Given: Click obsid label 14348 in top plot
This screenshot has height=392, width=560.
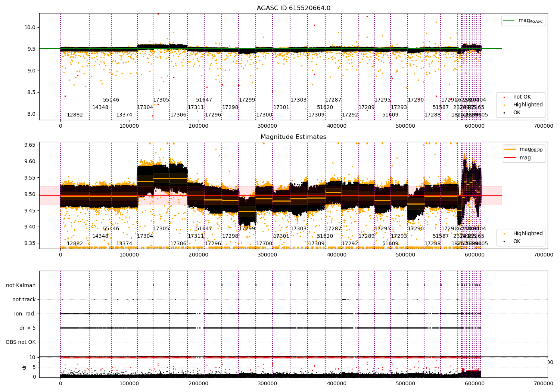Looking at the screenshot, I should [x=100, y=107].
